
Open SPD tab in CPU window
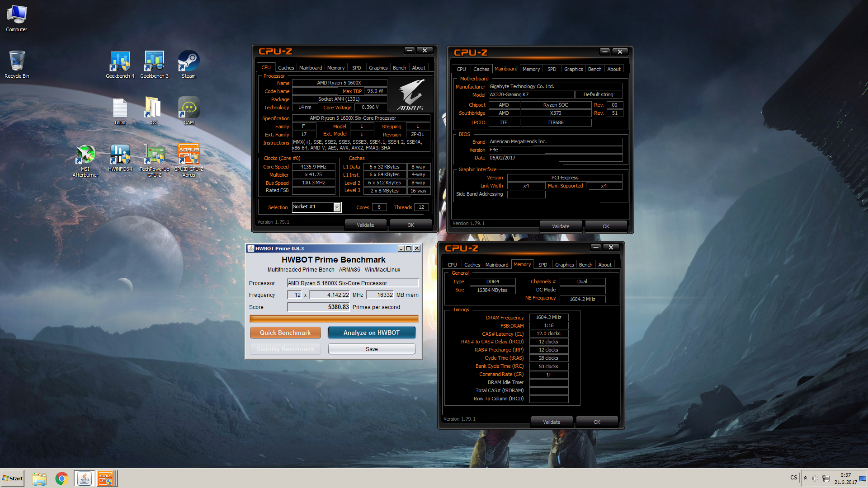point(357,68)
